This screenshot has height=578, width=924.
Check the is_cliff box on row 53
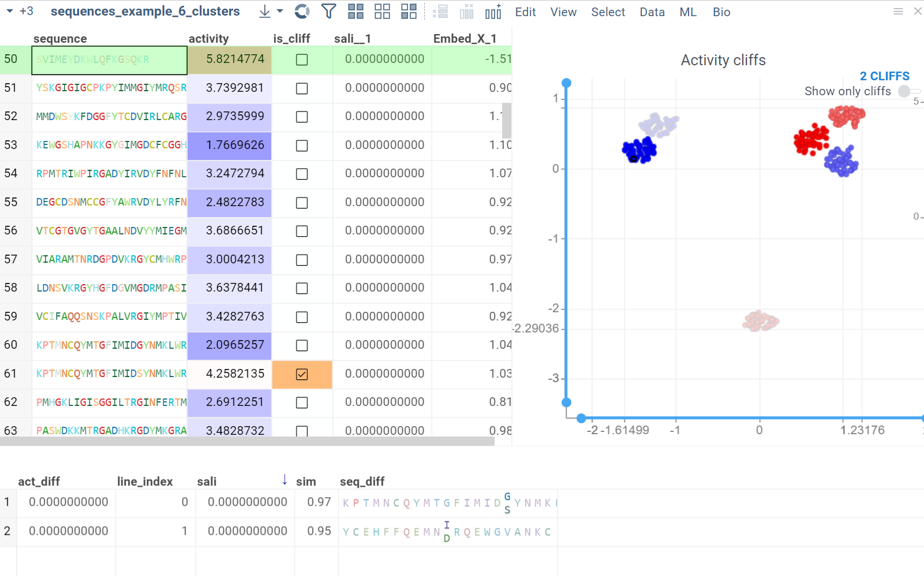[x=302, y=146]
